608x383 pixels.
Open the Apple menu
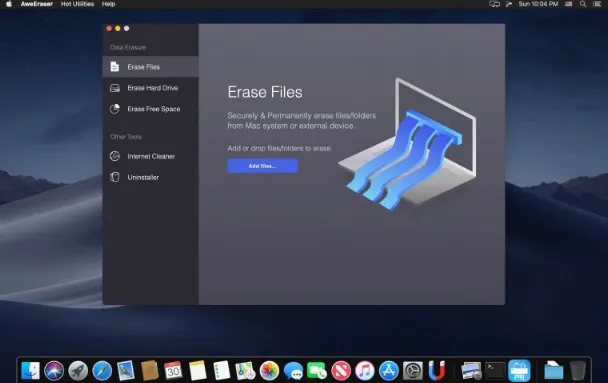pos(9,4)
